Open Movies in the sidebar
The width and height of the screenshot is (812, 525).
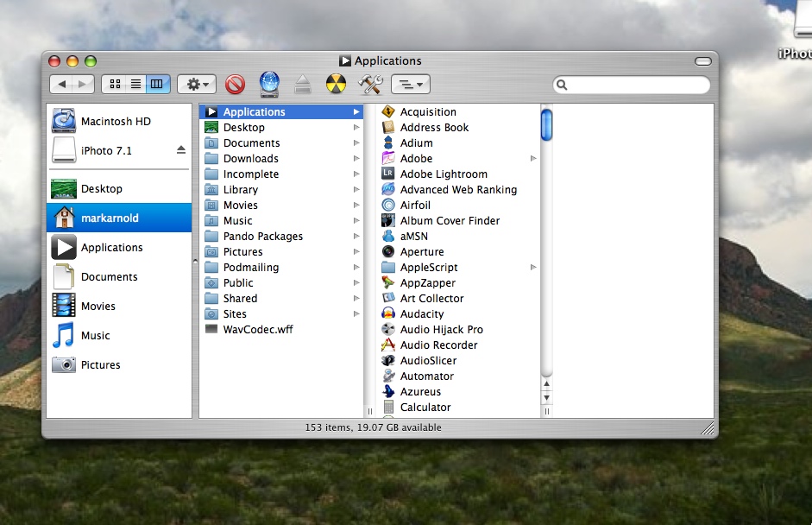pyautogui.click(x=119, y=306)
